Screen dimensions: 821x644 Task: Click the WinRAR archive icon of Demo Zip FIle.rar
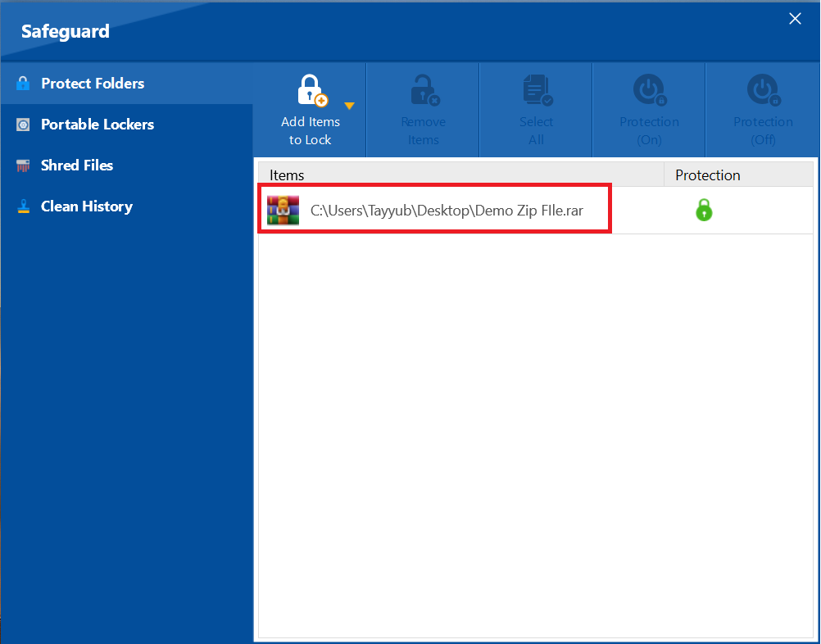[283, 211]
